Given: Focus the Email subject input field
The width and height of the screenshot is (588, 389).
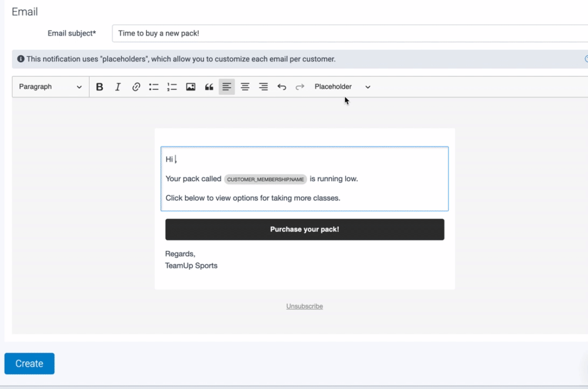Looking at the screenshot, I should coord(350,33).
